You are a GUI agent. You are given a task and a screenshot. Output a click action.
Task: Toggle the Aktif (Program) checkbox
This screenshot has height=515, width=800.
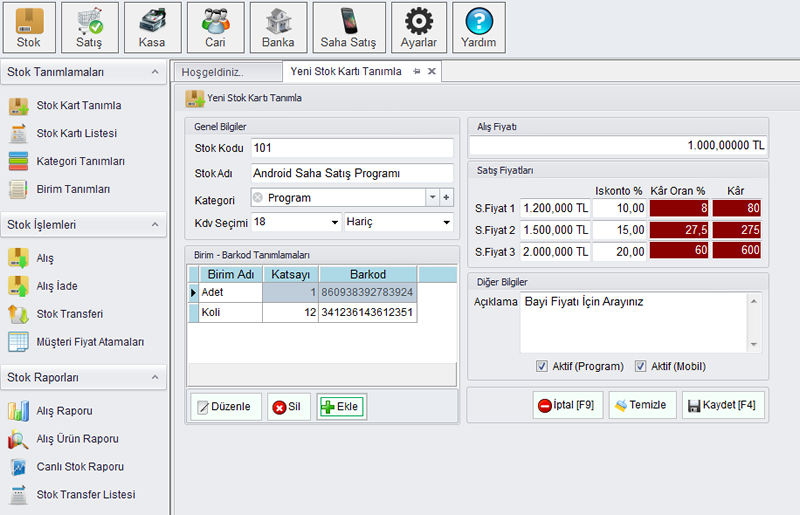click(542, 366)
